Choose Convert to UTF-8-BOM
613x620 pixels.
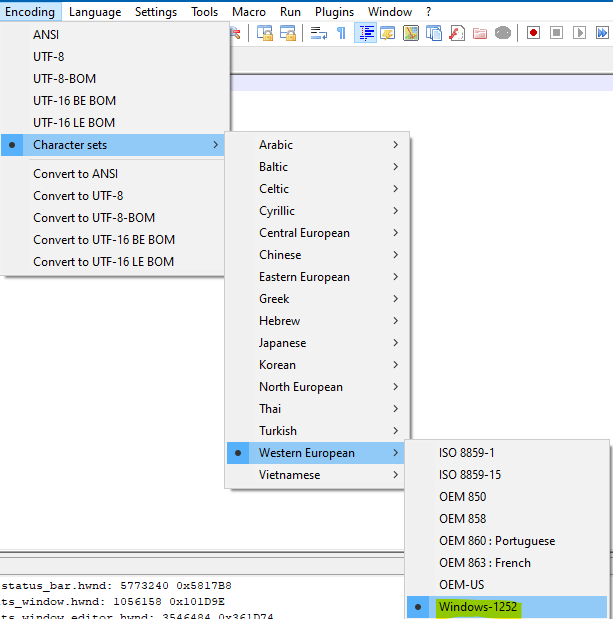113,218
